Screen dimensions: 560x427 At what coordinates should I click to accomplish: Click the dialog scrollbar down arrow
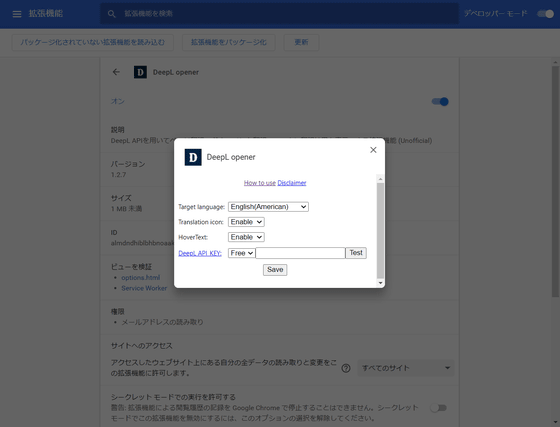(x=380, y=283)
